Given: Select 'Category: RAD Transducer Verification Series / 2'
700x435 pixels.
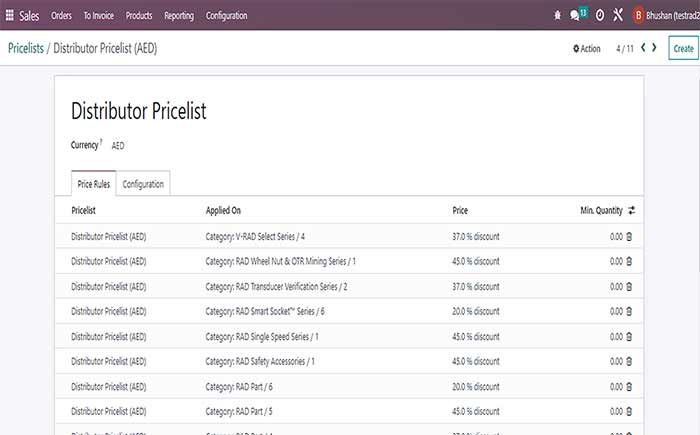Looking at the screenshot, I should pos(276,287).
